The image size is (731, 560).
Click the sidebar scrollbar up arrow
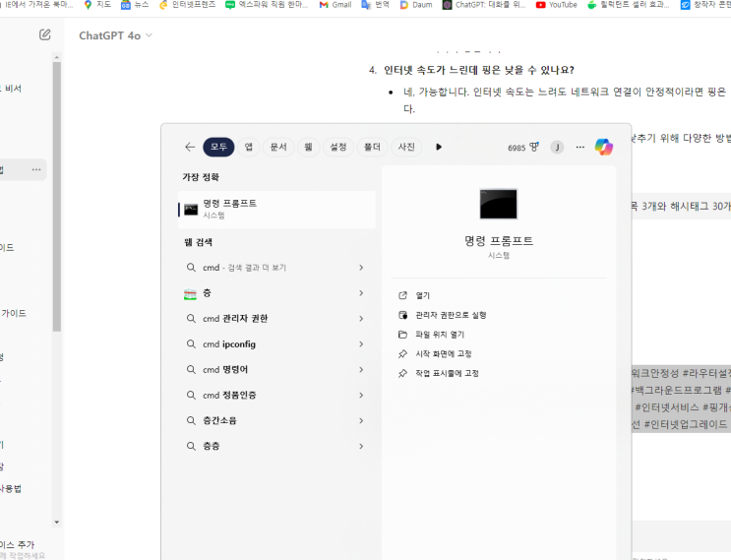[57, 57]
